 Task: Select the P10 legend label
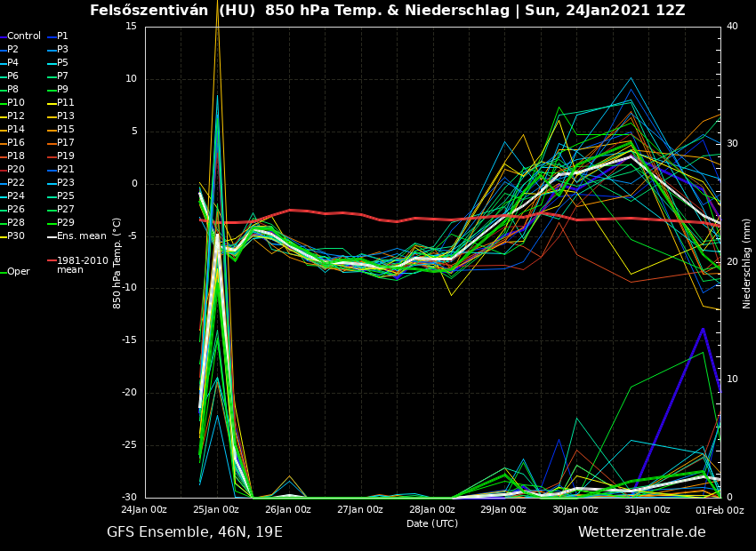pyautogui.click(x=16, y=103)
